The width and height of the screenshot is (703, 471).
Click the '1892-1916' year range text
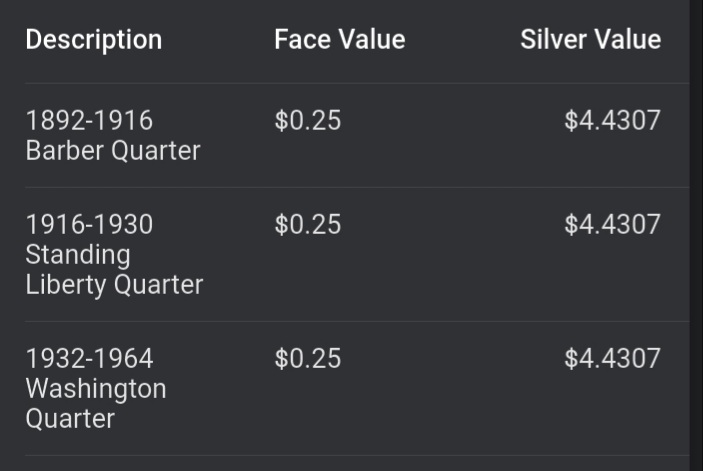pos(89,121)
